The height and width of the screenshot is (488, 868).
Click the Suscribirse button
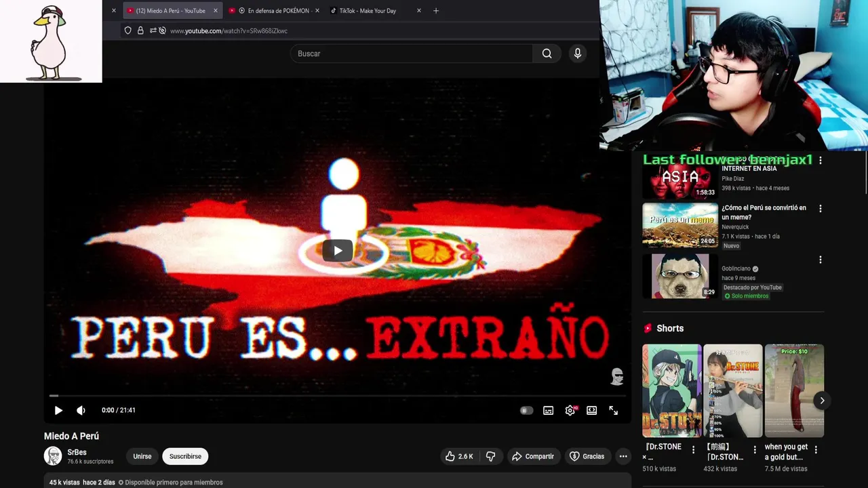click(185, 456)
